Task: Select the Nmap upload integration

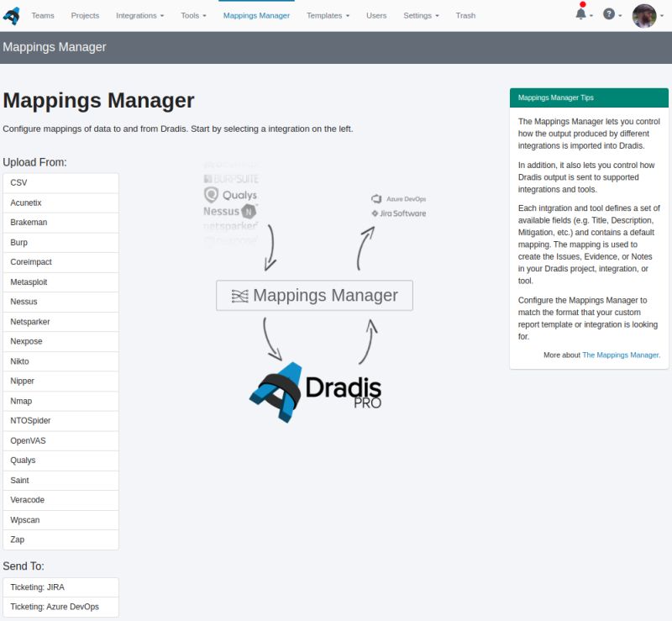Action: click(60, 401)
